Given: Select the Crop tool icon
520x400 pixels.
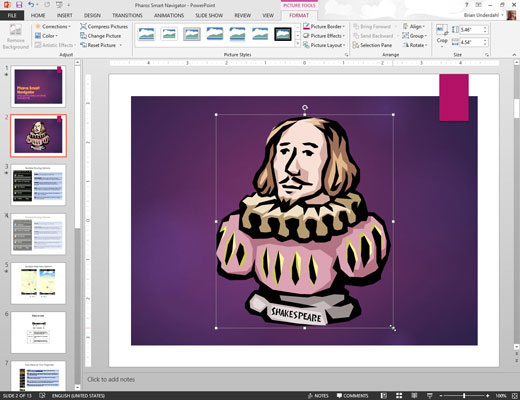Looking at the screenshot, I should [x=442, y=30].
